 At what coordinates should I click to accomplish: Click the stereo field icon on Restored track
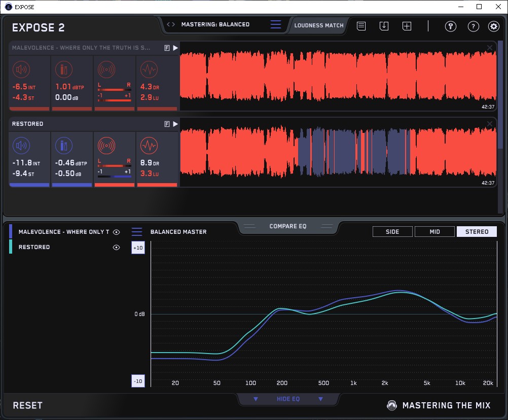tap(106, 146)
